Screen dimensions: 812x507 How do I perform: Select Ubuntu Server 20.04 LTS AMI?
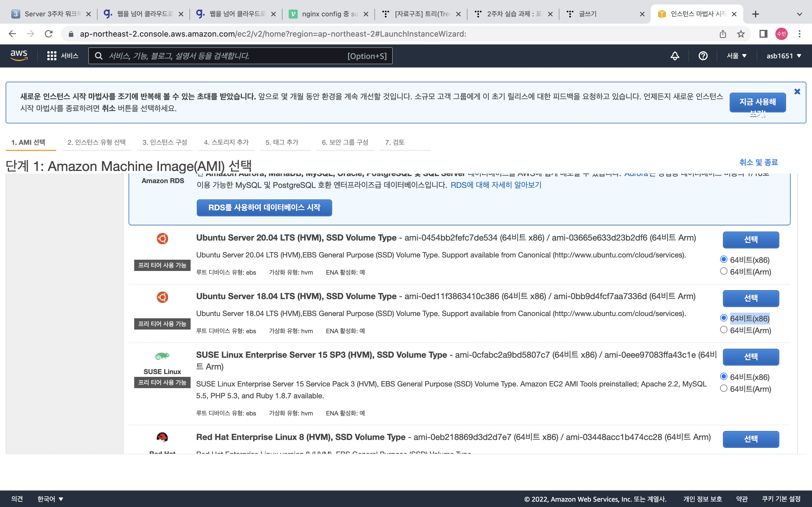(x=751, y=240)
